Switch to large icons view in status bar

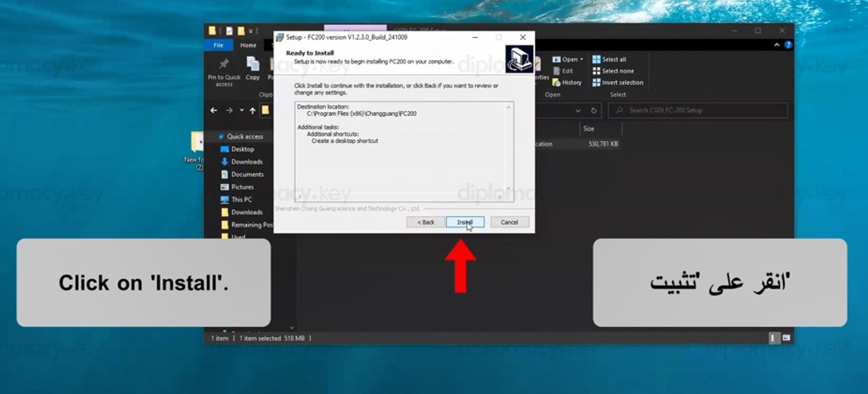(786, 338)
